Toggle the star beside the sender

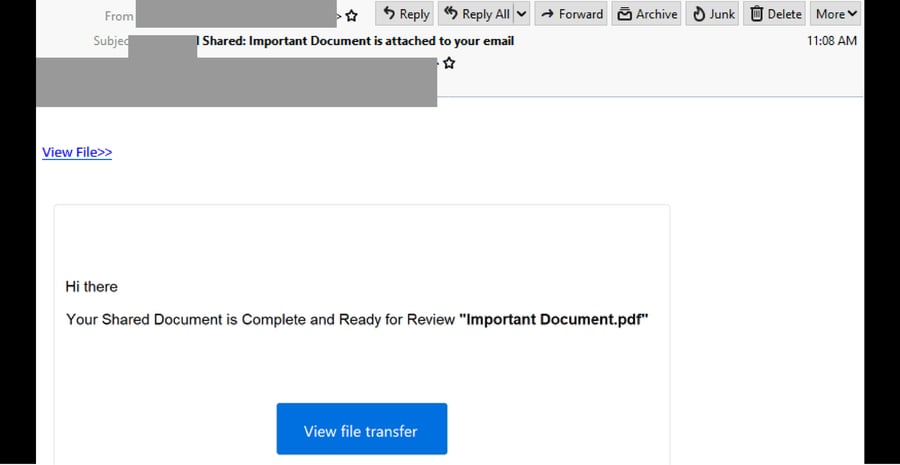pos(351,16)
